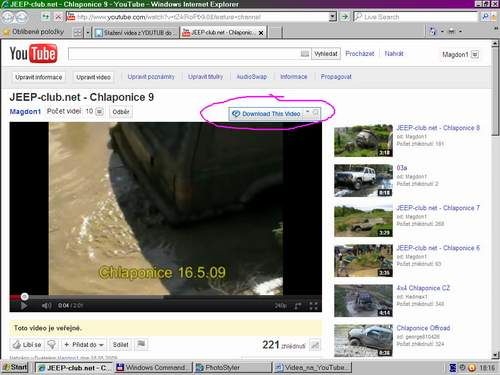Click the video progress slider knob
This screenshot has width=500, height=375.
pos(24,296)
